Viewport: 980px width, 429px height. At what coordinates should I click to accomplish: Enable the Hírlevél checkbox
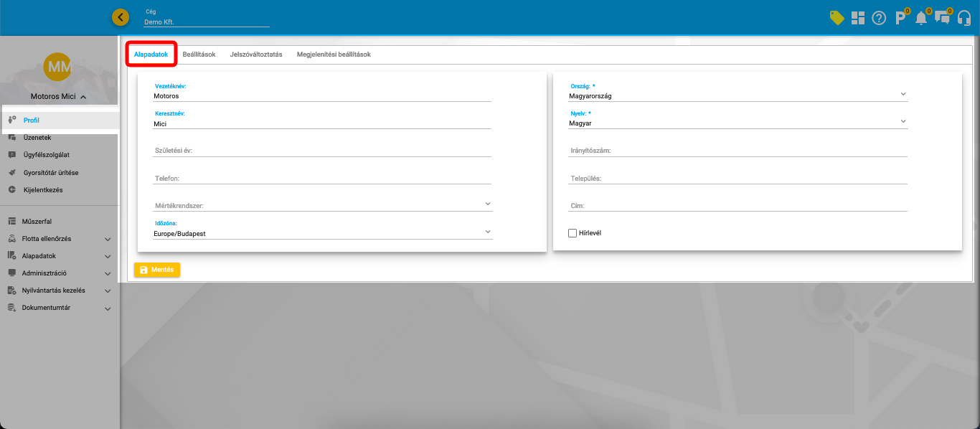[x=573, y=233]
